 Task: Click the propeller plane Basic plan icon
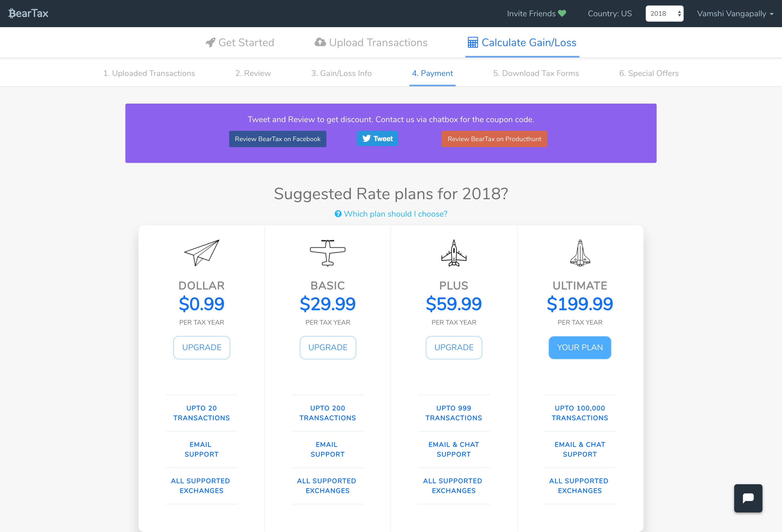327,252
